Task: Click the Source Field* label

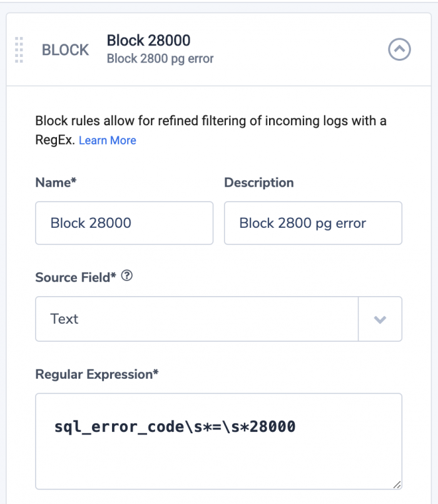Action: pos(76,277)
